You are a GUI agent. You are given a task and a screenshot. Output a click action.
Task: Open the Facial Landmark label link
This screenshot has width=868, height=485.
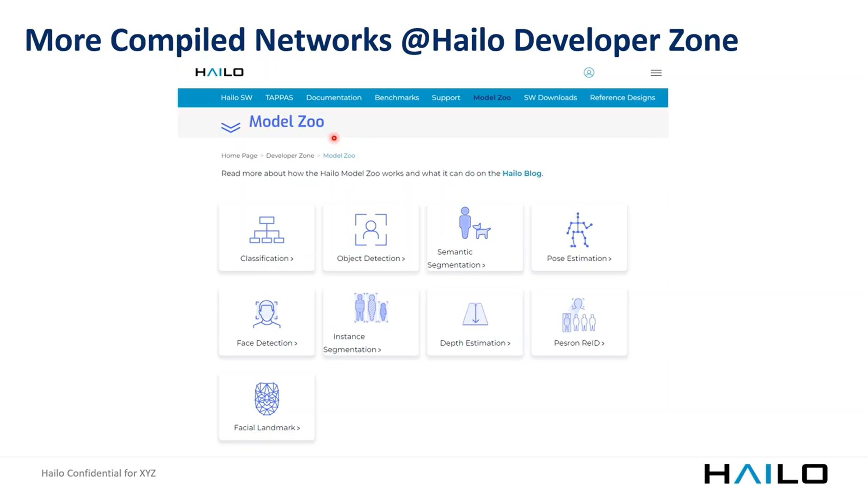pos(267,428)
